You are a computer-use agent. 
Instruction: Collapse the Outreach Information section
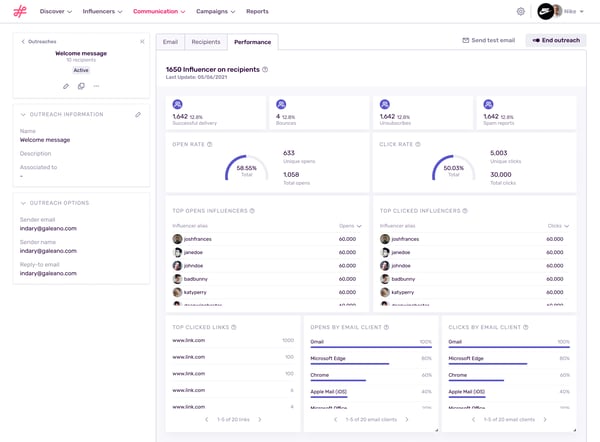23,114
